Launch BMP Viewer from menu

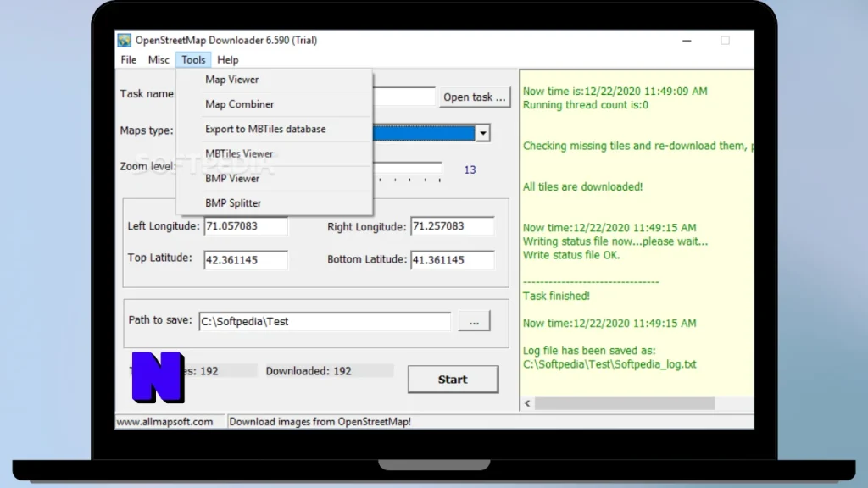click(274, 178)
